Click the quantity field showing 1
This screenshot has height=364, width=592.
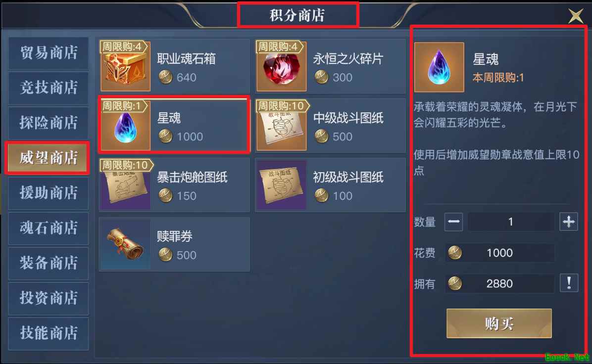[511, 222]
